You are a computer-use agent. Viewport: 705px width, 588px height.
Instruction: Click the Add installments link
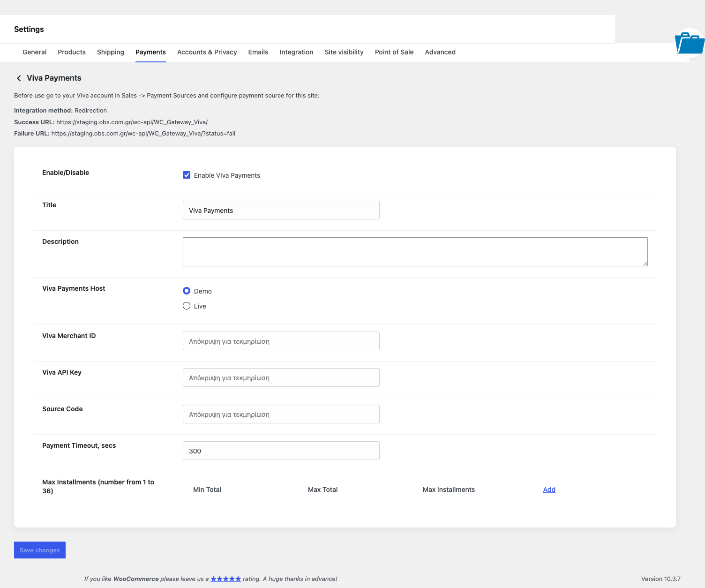click(549, 490)
